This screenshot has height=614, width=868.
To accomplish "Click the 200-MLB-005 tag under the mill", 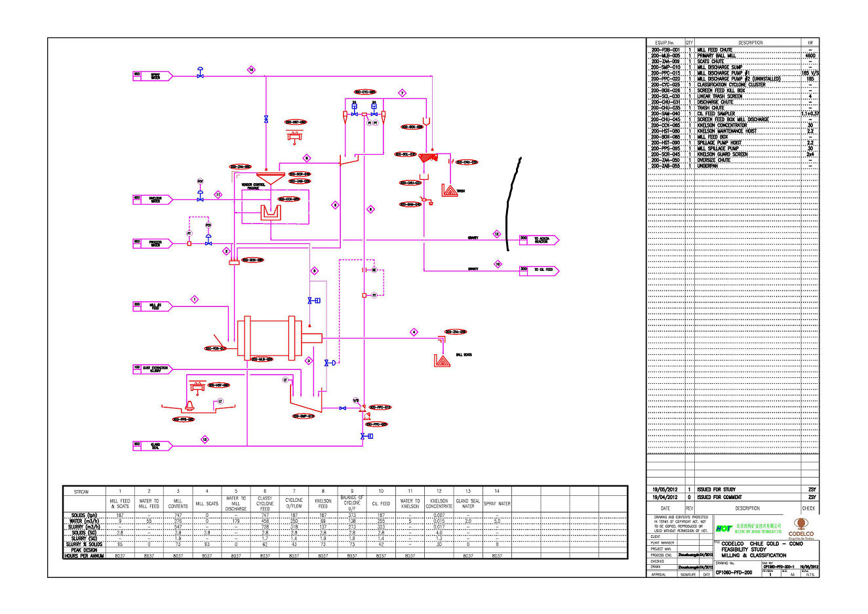I will pyautogui.click(x=262, y=359).
